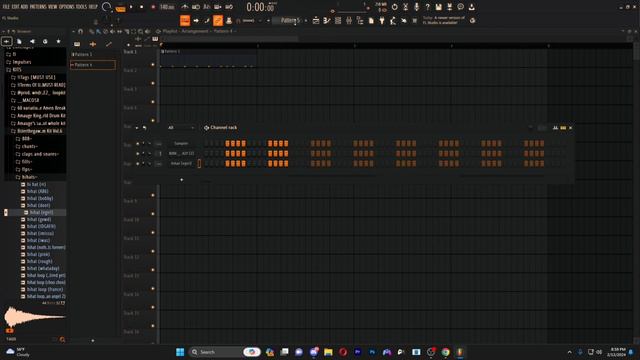Mute the Sampler channel

[x=138, y=144]
